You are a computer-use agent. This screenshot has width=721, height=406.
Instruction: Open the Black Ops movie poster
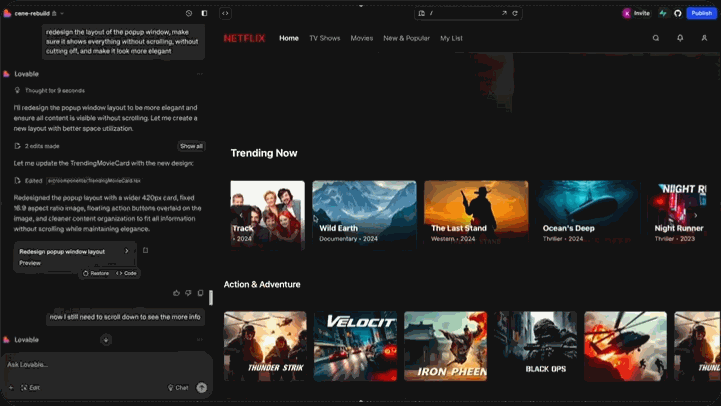click(536, 346)
